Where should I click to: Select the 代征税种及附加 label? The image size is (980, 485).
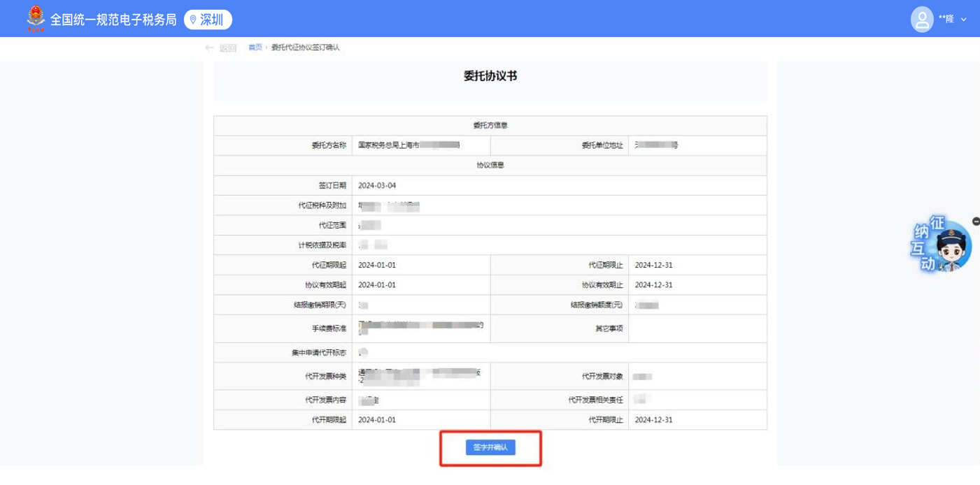click(322, 205)
